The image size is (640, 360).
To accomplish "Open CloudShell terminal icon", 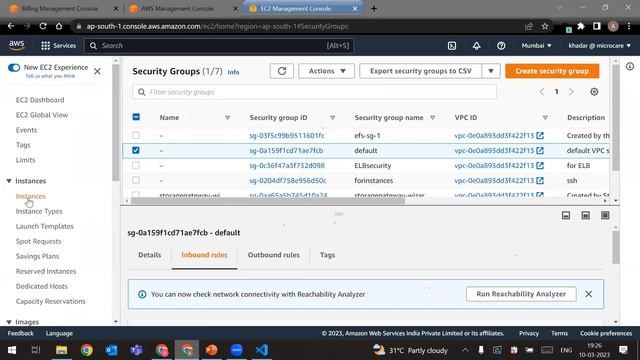I will (452, 46).
